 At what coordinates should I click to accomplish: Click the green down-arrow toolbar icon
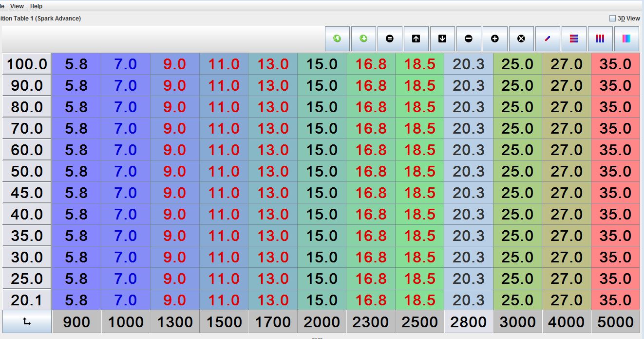363,39
